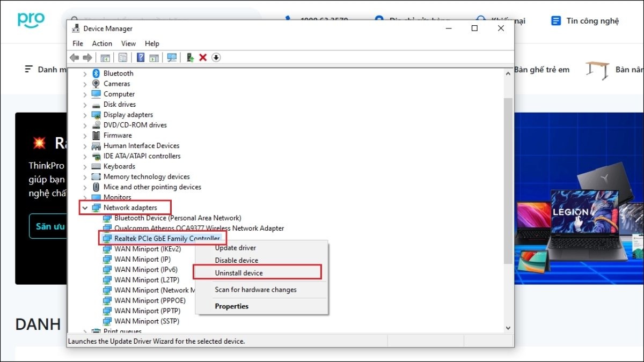Click the Forward arrow in Device Manager toolbar
This screenshot has height=362, width=644.
87,57
